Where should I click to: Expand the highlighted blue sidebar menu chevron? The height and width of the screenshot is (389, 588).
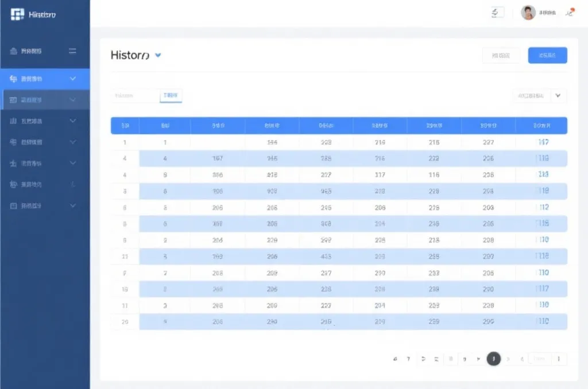click(x=72, y=79)
